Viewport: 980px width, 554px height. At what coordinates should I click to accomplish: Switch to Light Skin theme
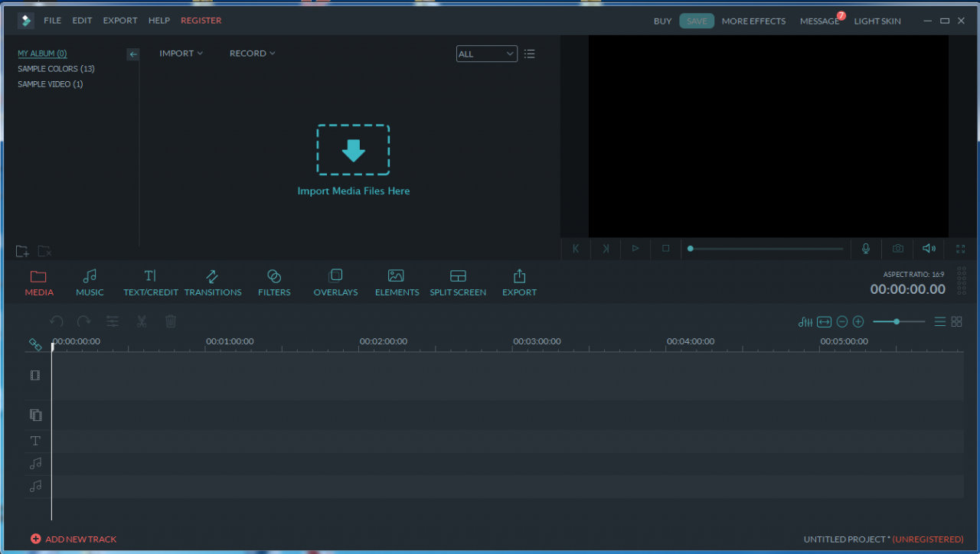(877, 21)
